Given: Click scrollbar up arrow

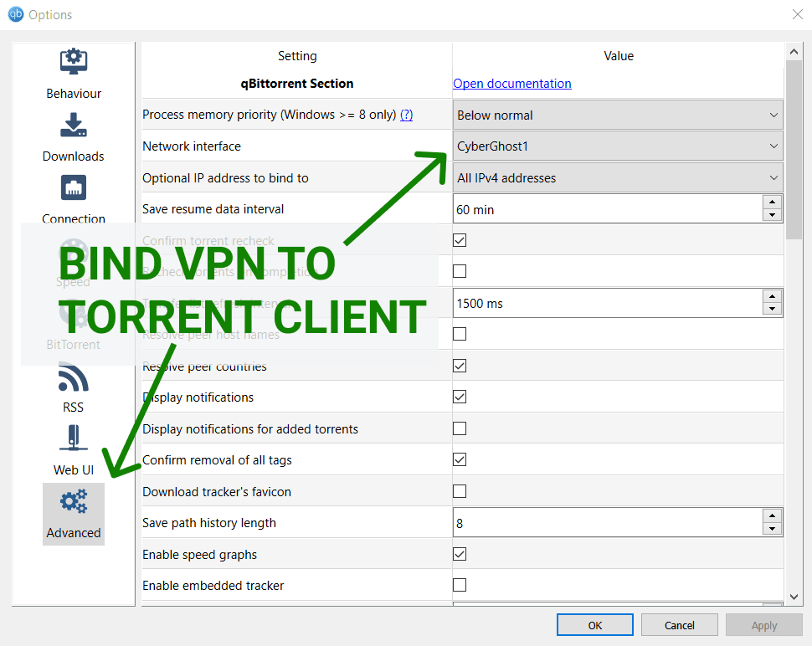Looking at the screenshot, I should point(794,51).
